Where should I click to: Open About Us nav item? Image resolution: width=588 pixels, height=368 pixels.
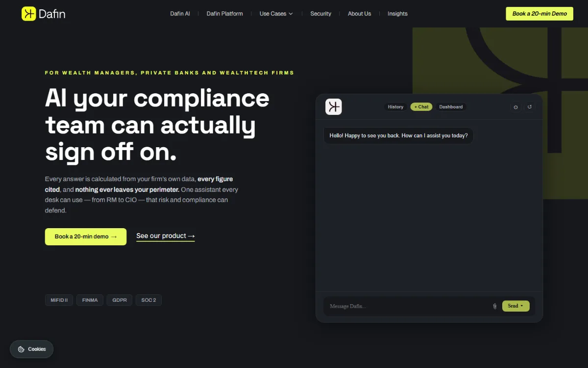(360, 14)
